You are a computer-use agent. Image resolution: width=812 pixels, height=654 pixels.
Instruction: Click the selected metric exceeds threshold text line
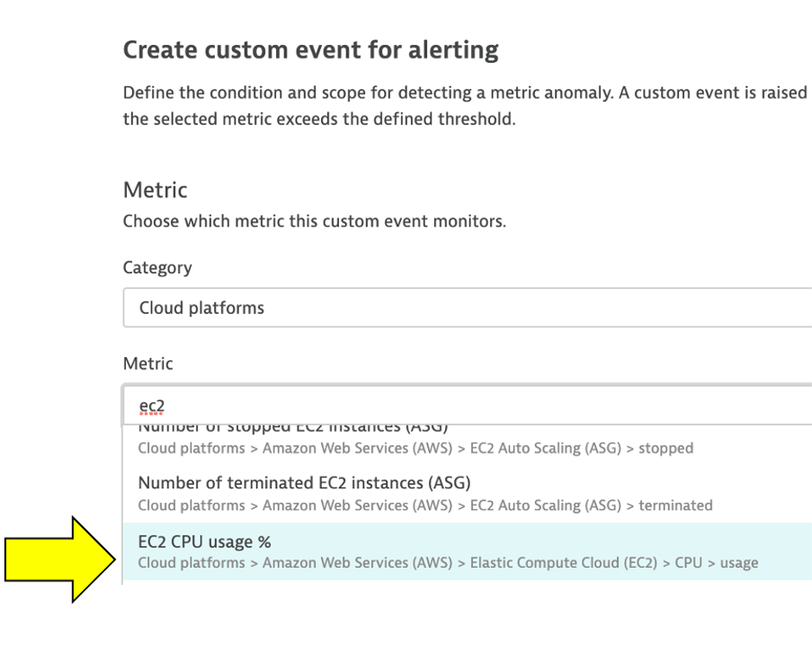click(x=318, y=119)
